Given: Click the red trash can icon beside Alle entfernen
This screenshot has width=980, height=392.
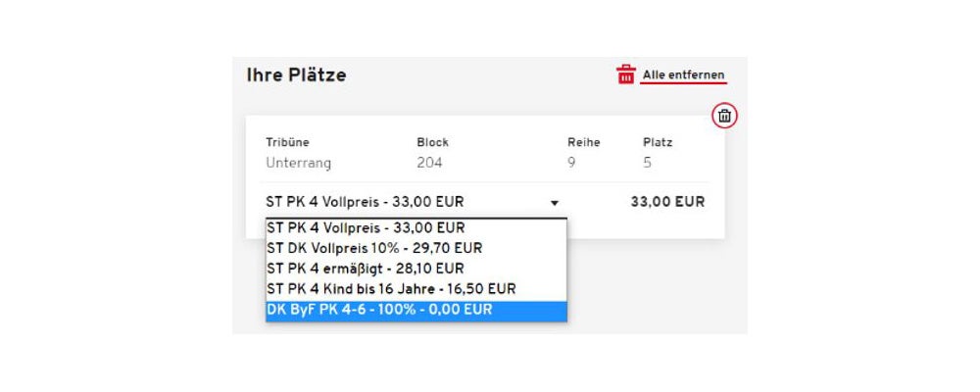Looking at the screenshot, I should pos(625,74).
